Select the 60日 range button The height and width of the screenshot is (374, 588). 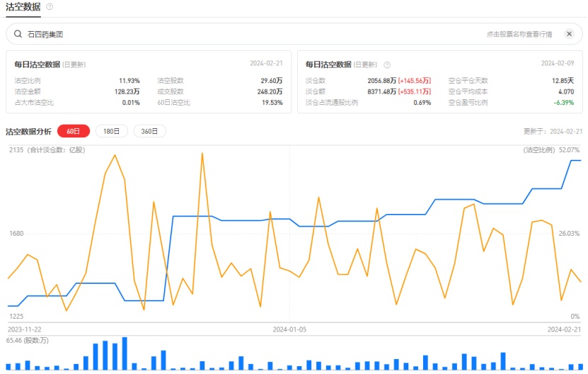74,131
